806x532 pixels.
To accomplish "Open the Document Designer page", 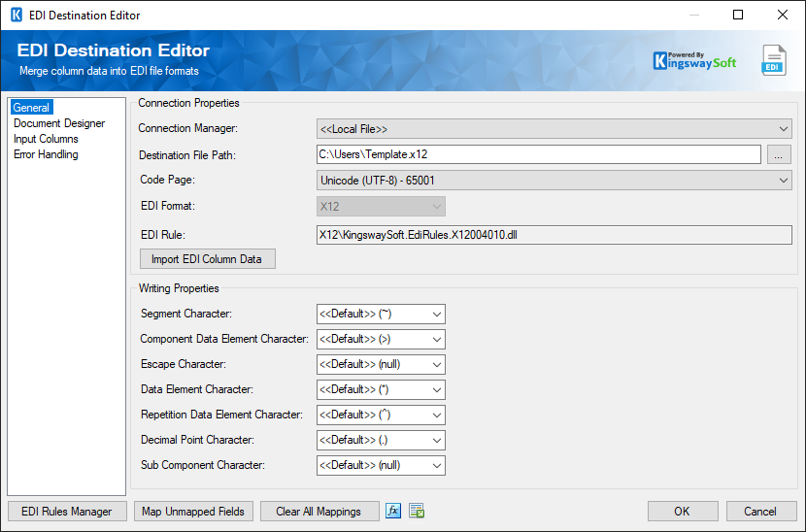I will [59, 123].
